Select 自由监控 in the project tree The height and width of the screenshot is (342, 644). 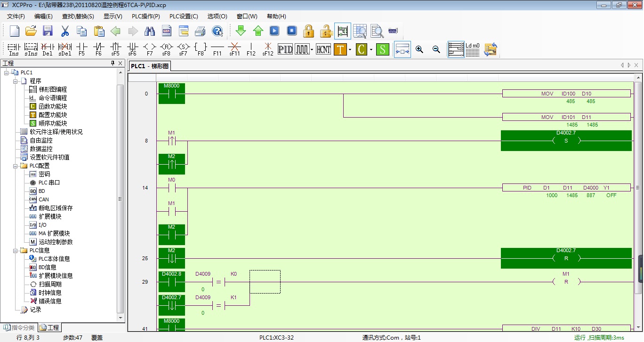click(41, 140)
